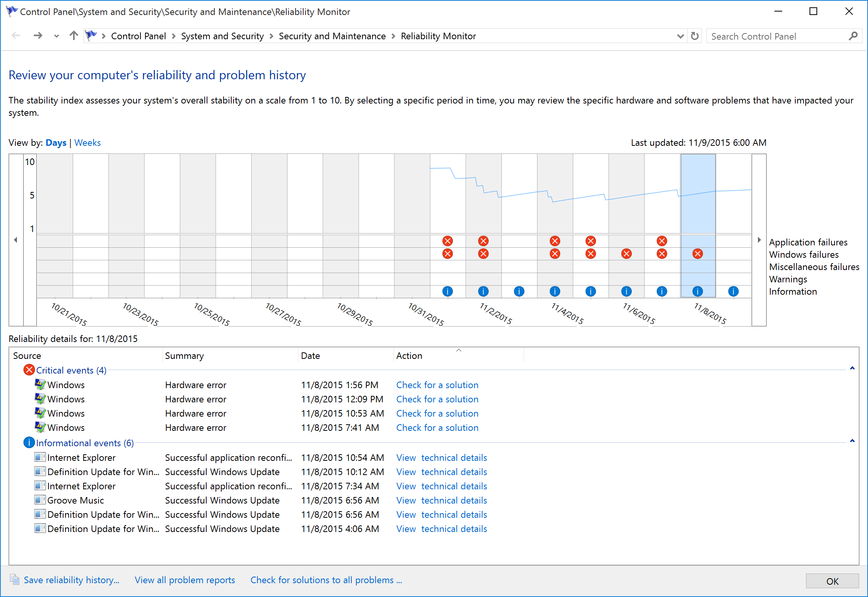Click the information icon for 11/9/2015
868x597 pixels.
tap(733, 291)
